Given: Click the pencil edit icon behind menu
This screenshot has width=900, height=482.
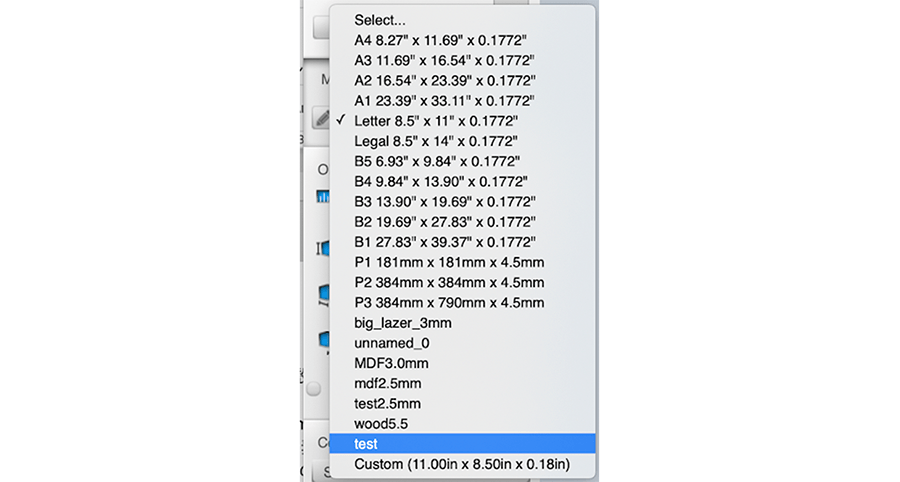Looking at the screenshot, I should click(x=321, y=118).
